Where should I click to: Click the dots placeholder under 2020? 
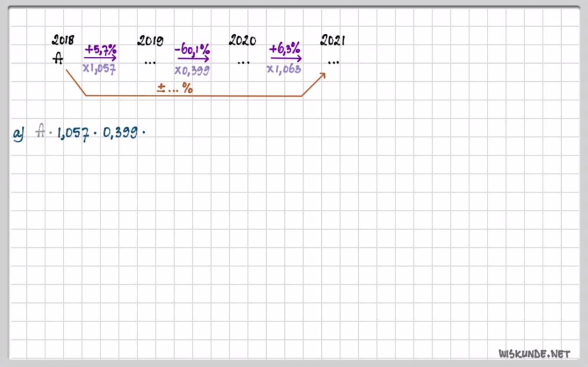tap(243, 62)
